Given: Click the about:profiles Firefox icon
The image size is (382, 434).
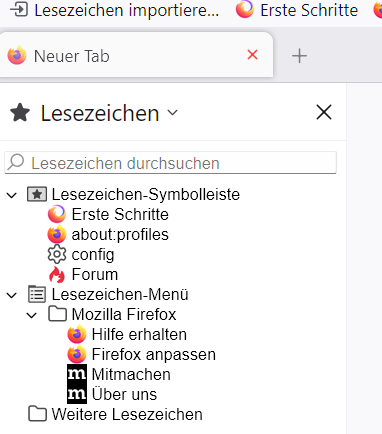Looking at the screenshot, I should [x=57, y=234].
